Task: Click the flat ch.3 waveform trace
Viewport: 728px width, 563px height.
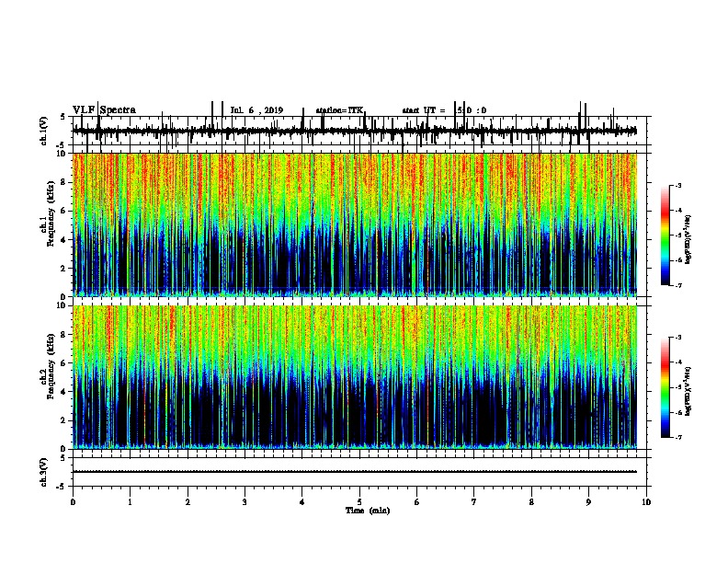Action: pos(354,472)
